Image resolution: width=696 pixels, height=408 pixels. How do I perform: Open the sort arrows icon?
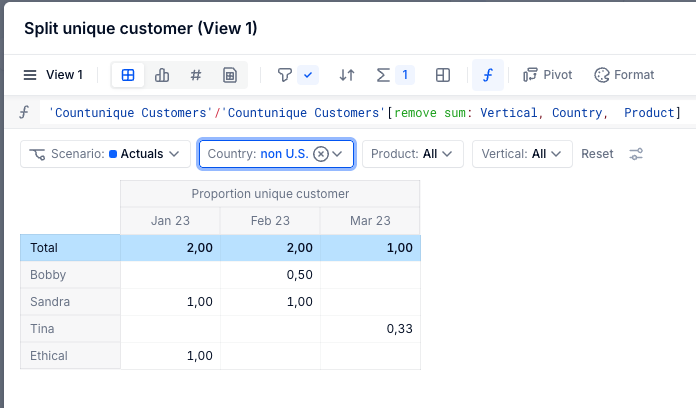tap(347, 75)
